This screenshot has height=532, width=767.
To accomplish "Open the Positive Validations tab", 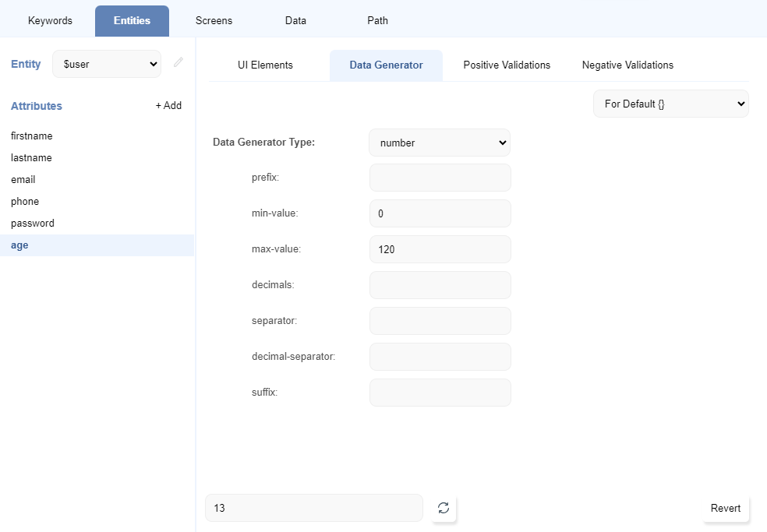I will 507,65.
